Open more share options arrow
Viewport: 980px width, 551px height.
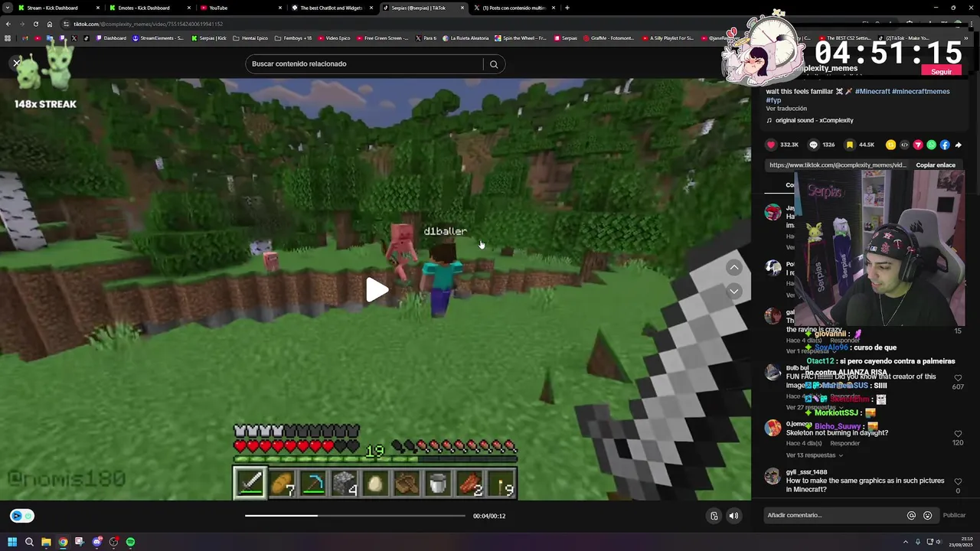point(959,145)
